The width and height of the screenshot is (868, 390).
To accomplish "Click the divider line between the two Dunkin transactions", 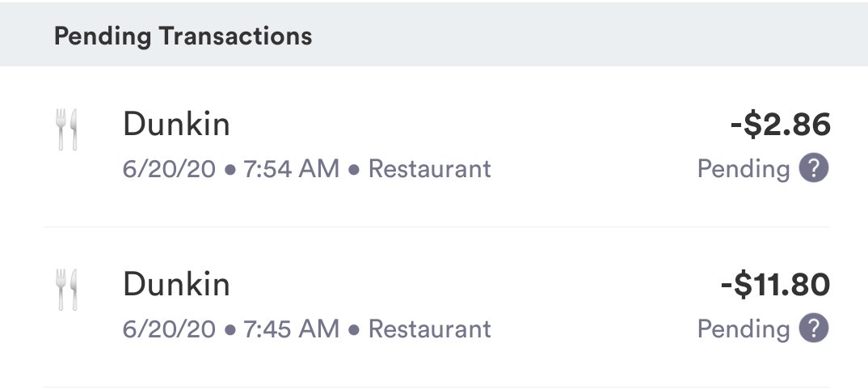I will click(x=436, y=227).
